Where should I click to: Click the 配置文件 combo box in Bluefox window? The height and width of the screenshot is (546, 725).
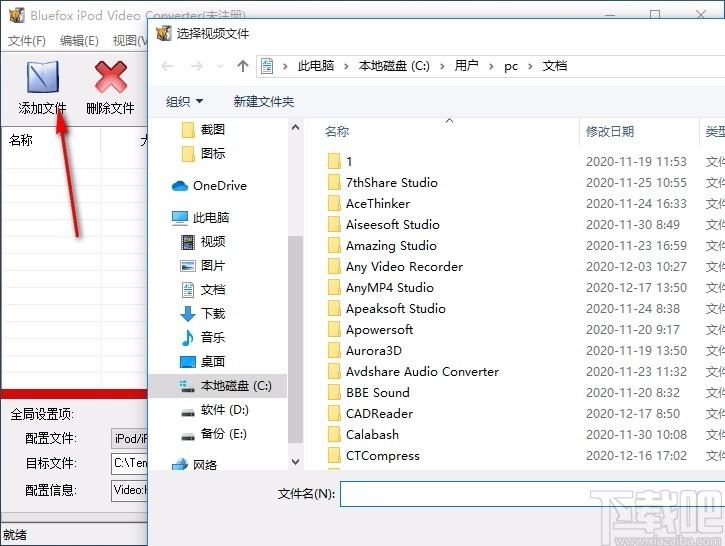[129, 439]
